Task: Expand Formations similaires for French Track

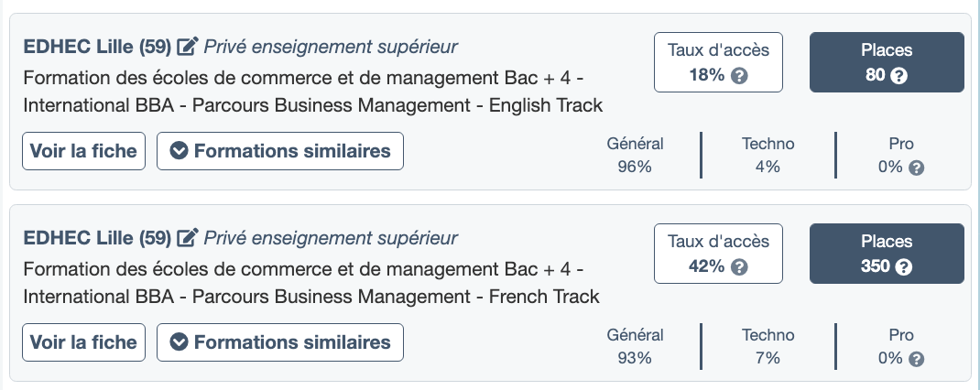Action: tap(280, 342)
